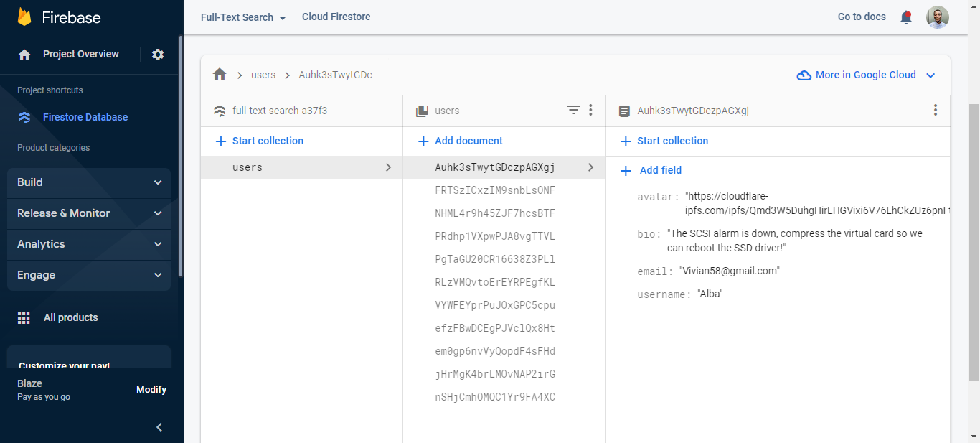Select document NHML4r9h45ZJF7hcsBTF
The width and height of the screenshot is (980, 443).
coord(504,213)
